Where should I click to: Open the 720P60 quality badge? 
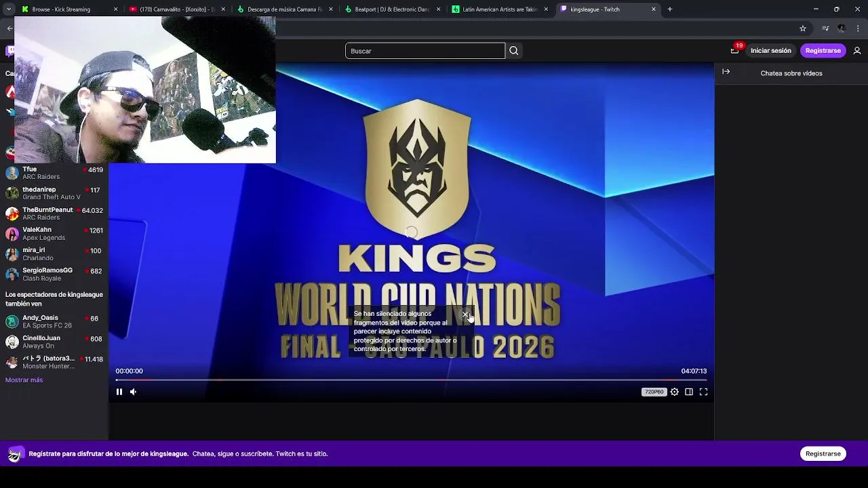pos(654,392)
